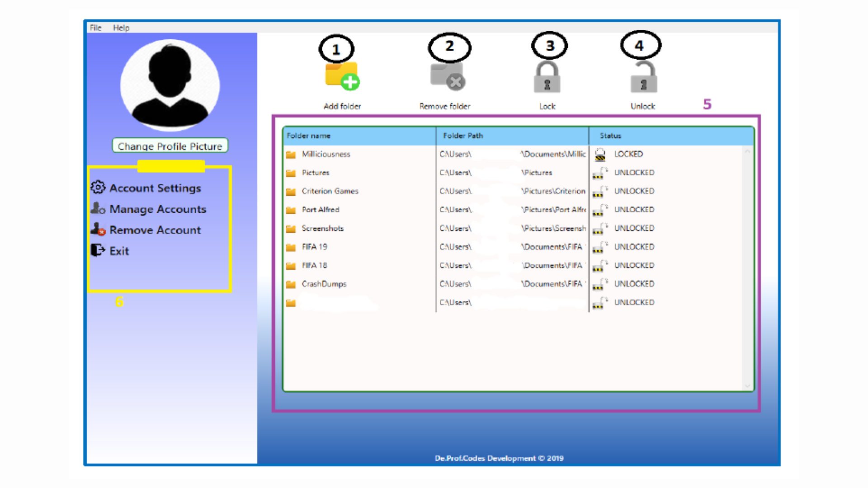The height and width of the screenshot is (488, 868).
Task: Select the Lock padlock icon
Action: (547, 76)
